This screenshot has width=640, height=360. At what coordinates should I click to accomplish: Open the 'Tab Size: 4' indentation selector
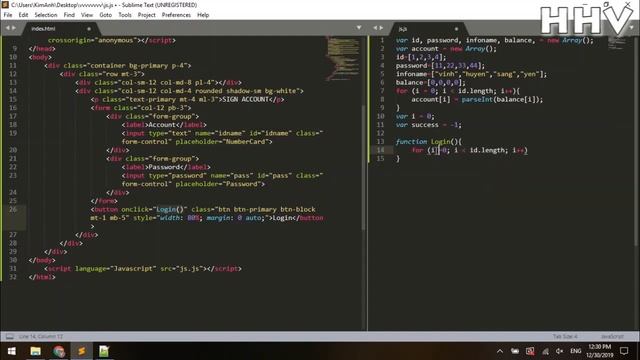(x=565, y=336)
